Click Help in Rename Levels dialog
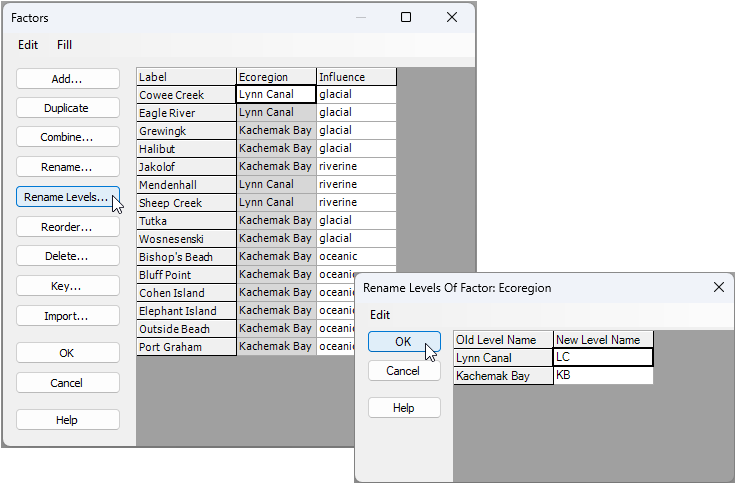 [404, 408]
